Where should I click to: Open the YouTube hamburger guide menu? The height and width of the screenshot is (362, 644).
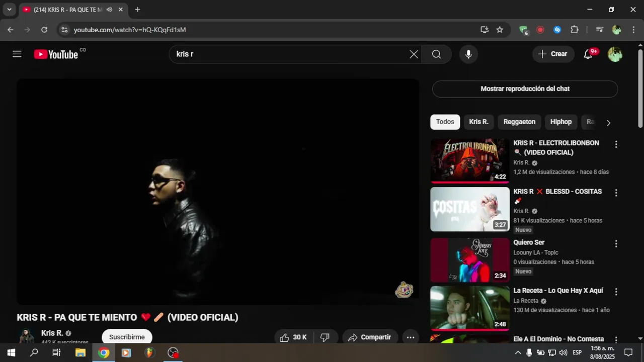pyautogui.click(x=17, y=54)
